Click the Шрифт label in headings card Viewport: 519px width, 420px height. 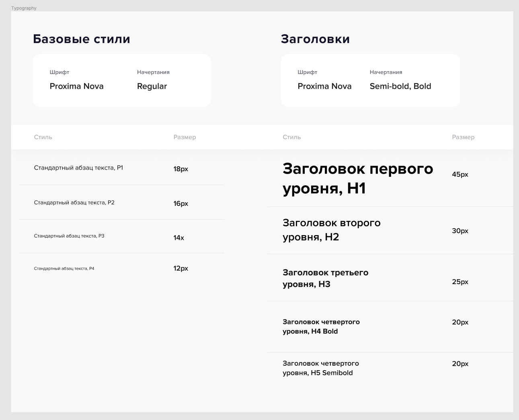[307, 72]
